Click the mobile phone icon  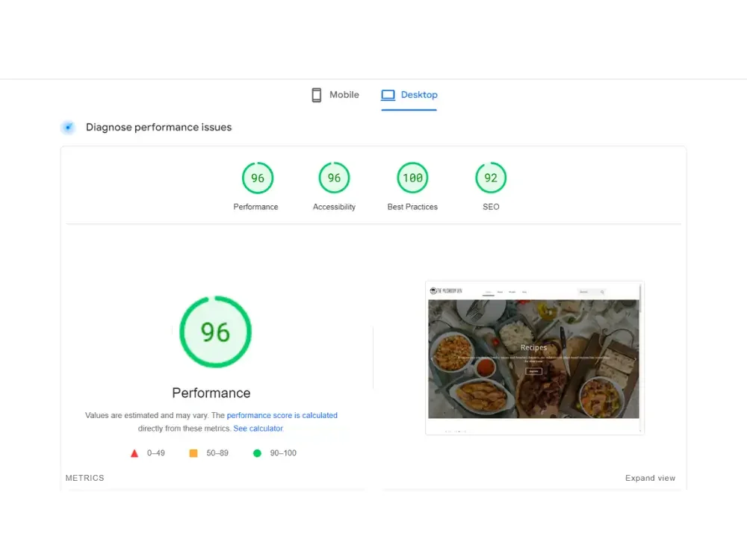(x=316, y=95)
